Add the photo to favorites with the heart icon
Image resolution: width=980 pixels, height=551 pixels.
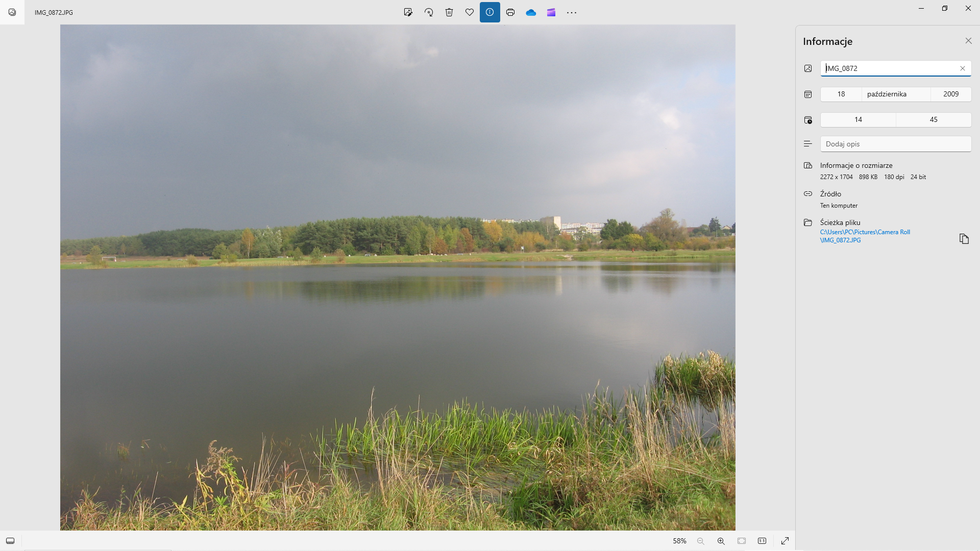pyautogui.click(x=470, y=12)
